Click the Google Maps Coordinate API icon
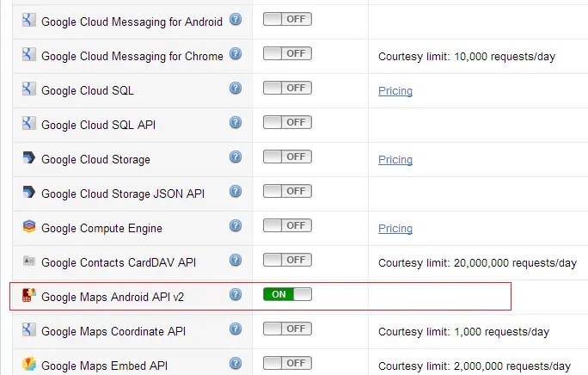The height and width of the screenshot is (375, 588). (29, 329)
